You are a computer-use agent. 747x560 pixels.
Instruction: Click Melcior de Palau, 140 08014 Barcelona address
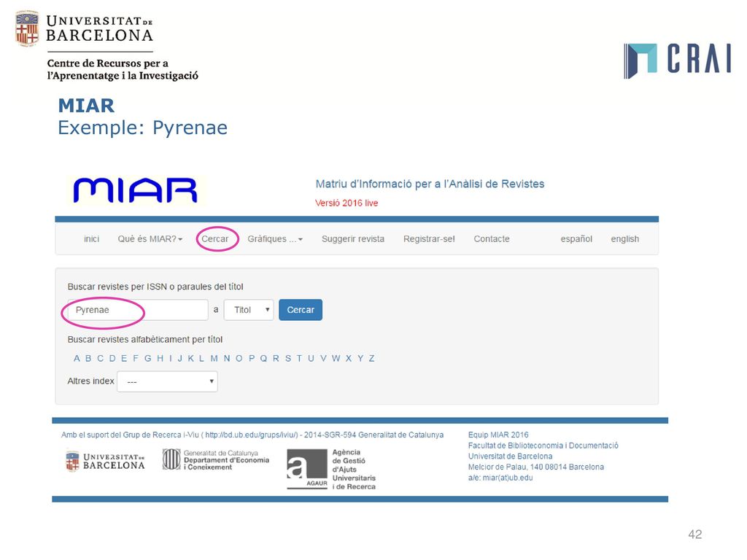[x=536, y=467]
